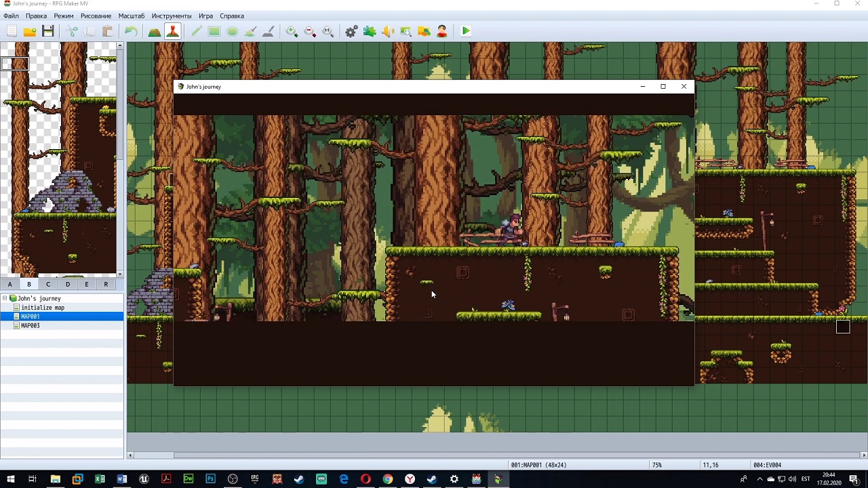The width and height of the screenshot is (868, 488).
Task: Open the Sound Test speaker icon
Action: (388, 31)
